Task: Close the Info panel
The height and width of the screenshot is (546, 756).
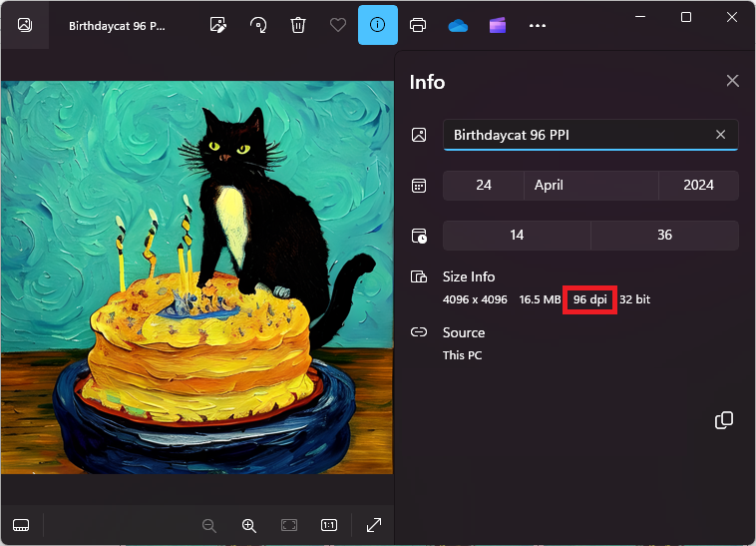Action: click(x=732, y=81)
